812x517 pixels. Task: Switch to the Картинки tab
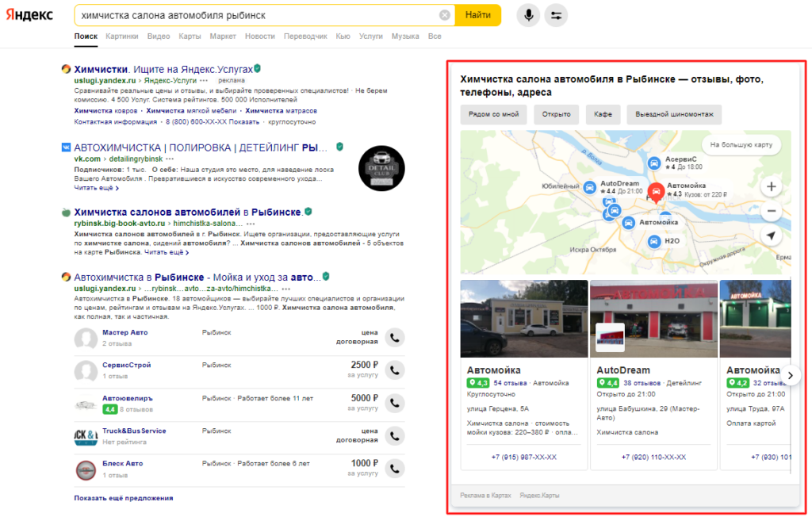121,36
